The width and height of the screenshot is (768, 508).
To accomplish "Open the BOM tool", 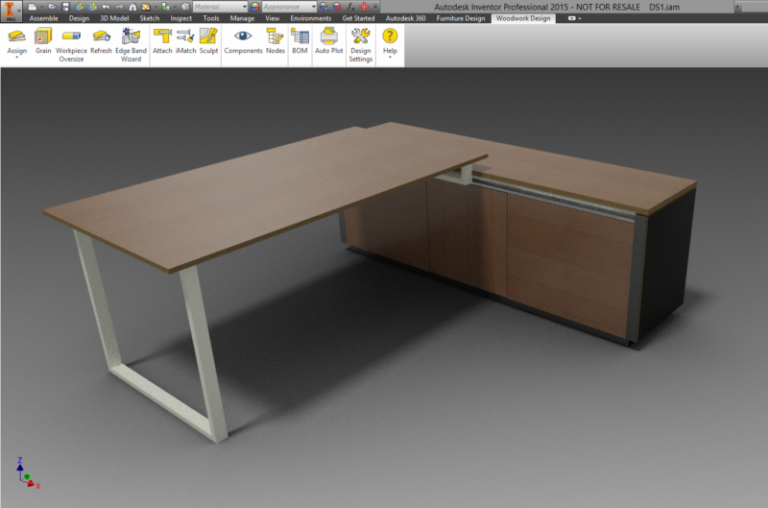I will tap(299, 37).
